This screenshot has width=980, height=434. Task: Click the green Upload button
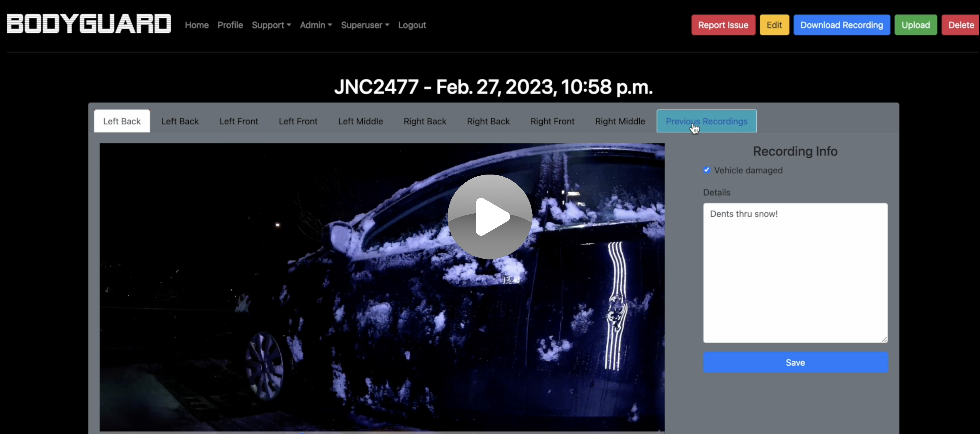pos(916,25)
